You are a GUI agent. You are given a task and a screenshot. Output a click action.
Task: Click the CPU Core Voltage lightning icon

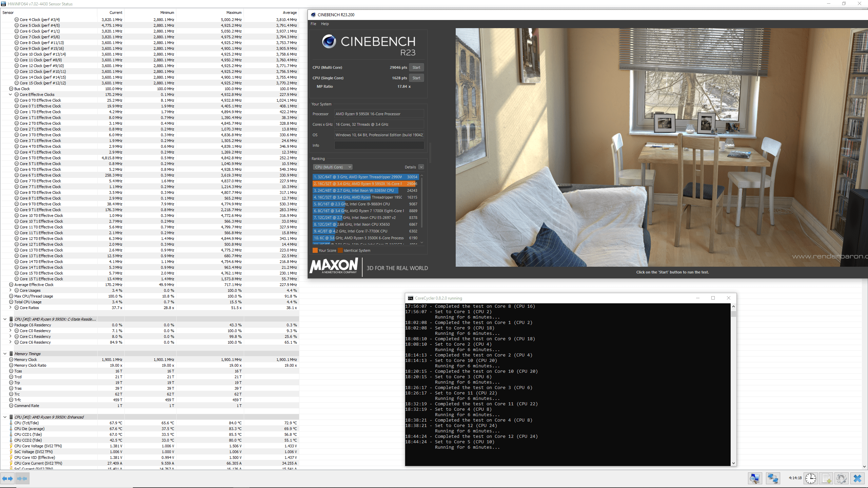pos(11,446)
